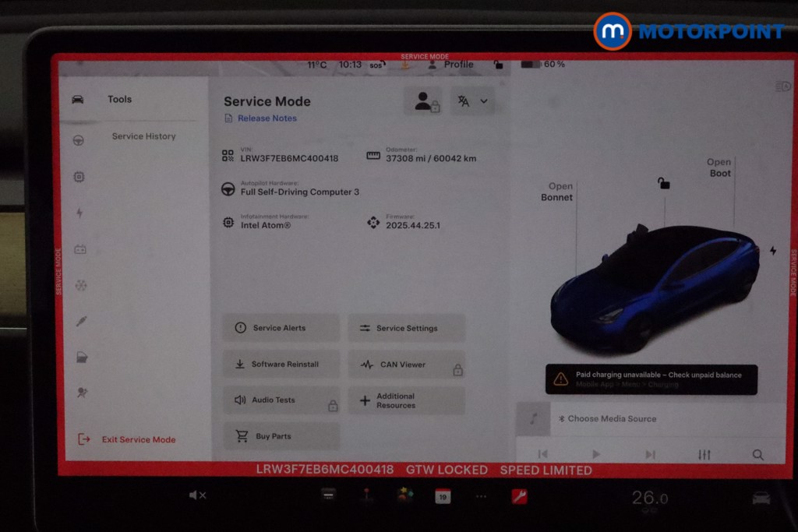Screen dimensions: 798x532
Task: Open the three-dots more apps menu
Action: click(481, 496)
